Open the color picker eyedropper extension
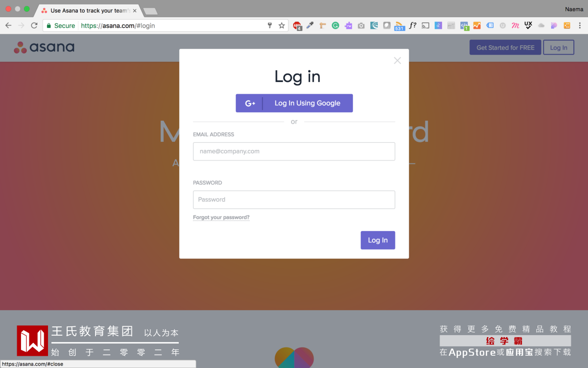This screenshot has width=588, height=368. [310, 26]
